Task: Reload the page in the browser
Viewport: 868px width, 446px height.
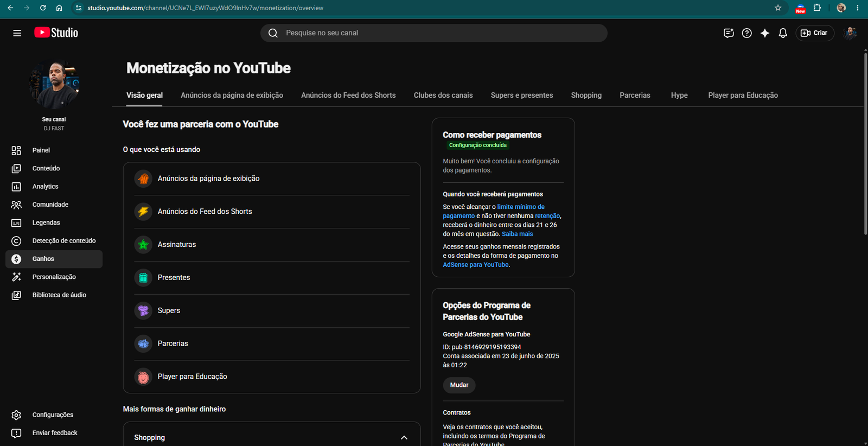Action: [x=43, y=8]
